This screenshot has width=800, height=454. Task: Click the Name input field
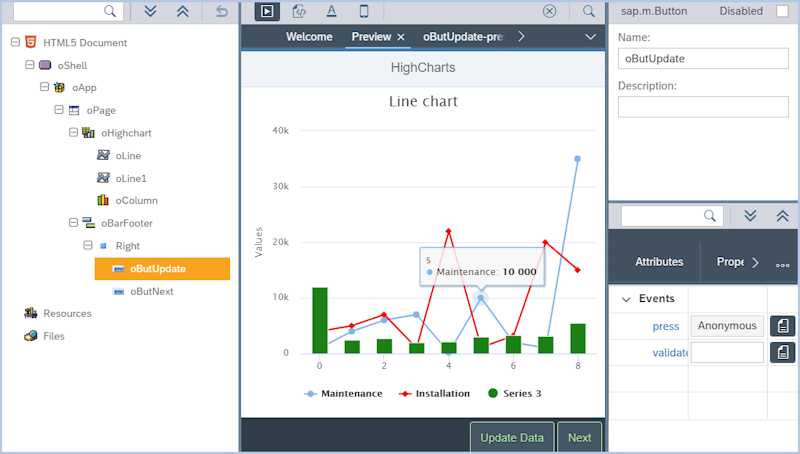(x=703, y=59)
